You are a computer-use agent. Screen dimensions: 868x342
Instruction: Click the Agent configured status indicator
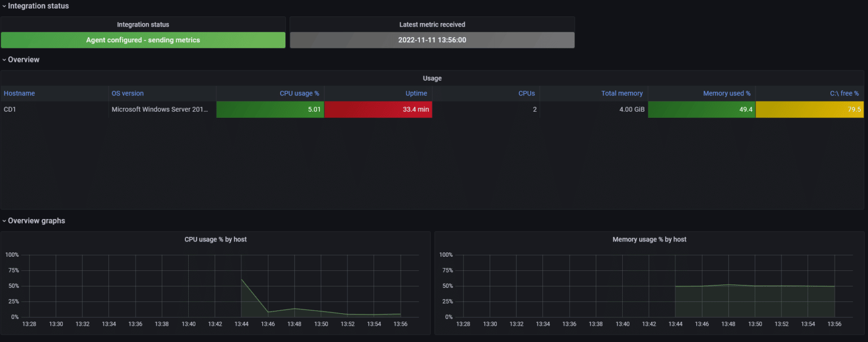point(143,40)
